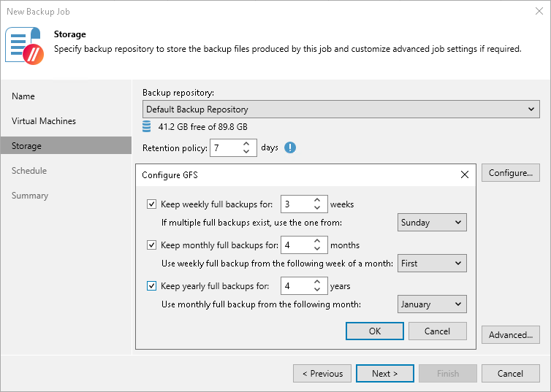Go to Virtual Machines wizard step
The image size is (551, 392).
(x=44, y=121)
